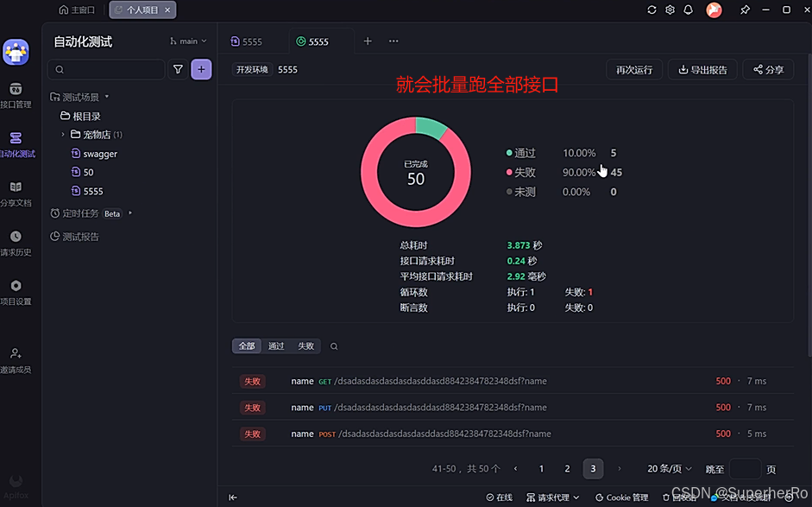Click the 再次运行 button
This screenshot has width=812, height=507.
point(633,70)
